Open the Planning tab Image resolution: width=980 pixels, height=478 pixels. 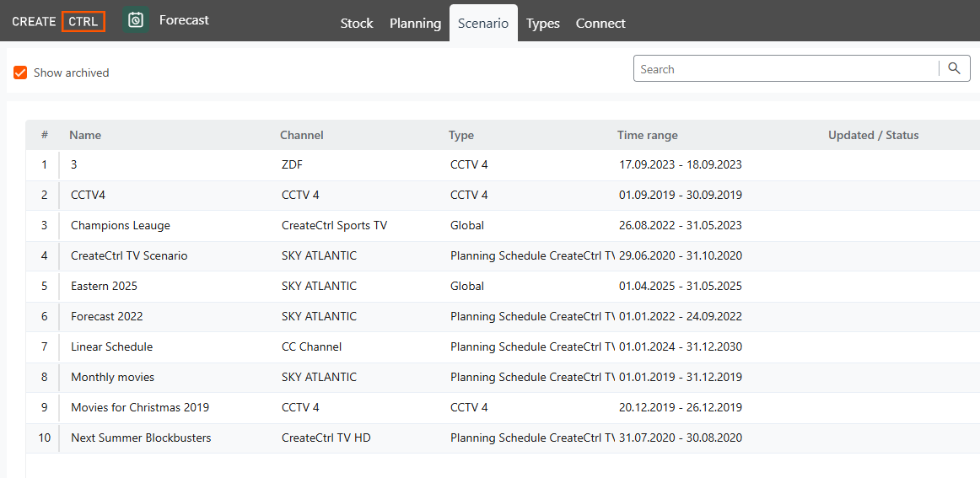point(415,23)
